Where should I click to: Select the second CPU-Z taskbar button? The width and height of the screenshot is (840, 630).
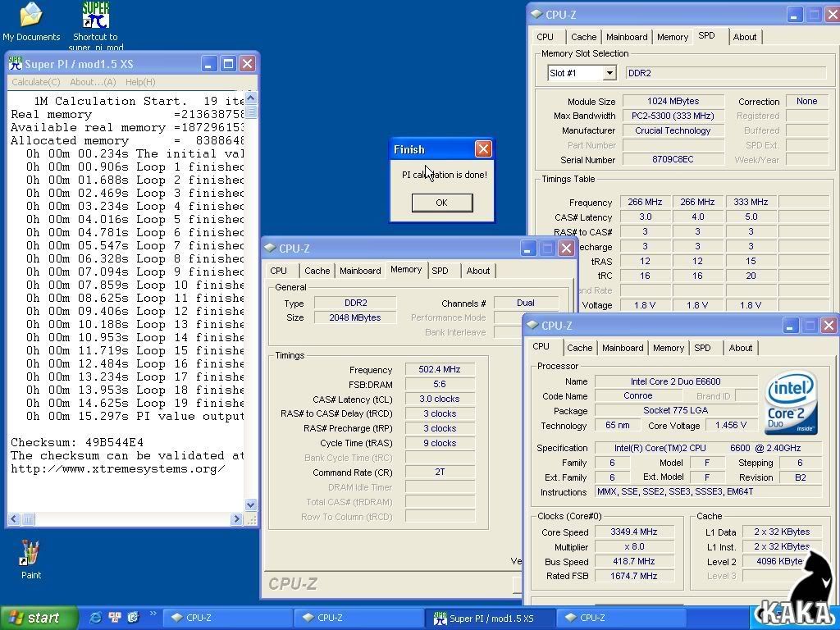[x=359, y=619]
